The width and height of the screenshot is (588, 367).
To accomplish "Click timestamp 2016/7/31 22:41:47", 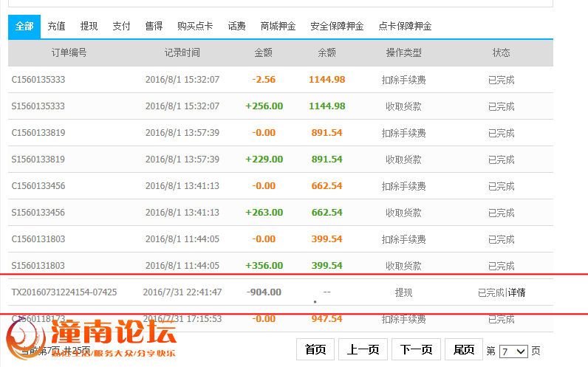I will pyautogui.click(x=182, y=292).
